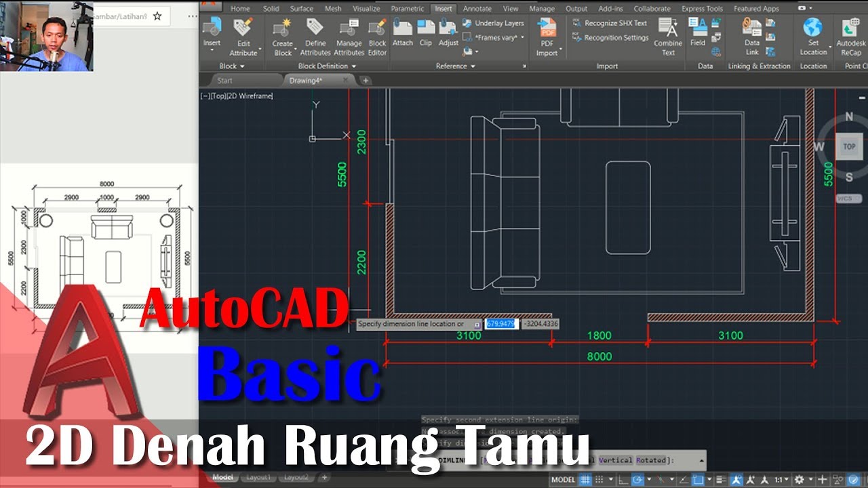Screen dimensions: 868x488
Task: Select the Model layout tab
Action: pos(222,478)
